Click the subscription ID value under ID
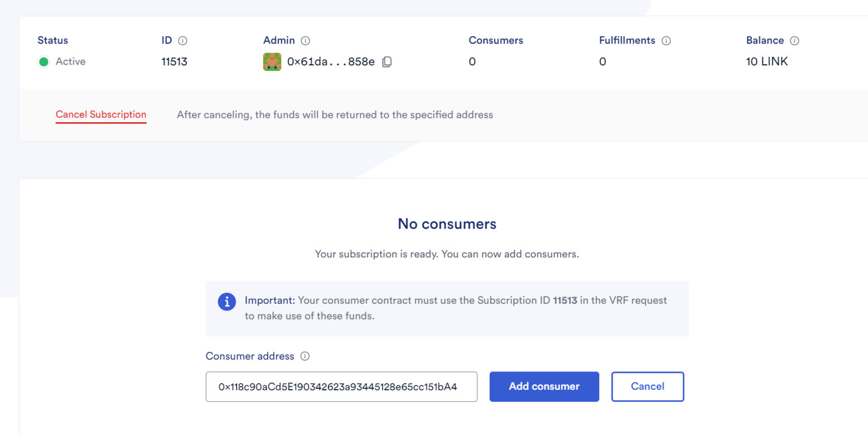The width and height of the screenshot is (868, 435). click(x=174, y=62)
